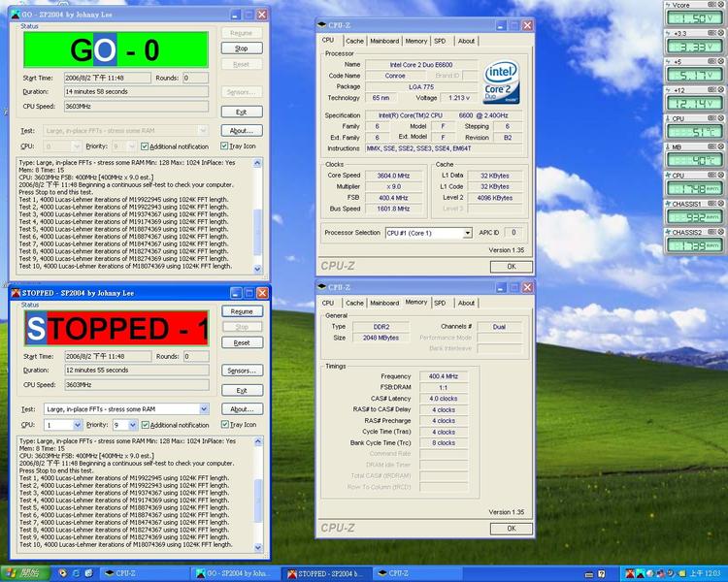This screenshot has width=728, height=582.
Task: Open settings icon on the +3.3 gadget
Action: (x=711, y=33)
